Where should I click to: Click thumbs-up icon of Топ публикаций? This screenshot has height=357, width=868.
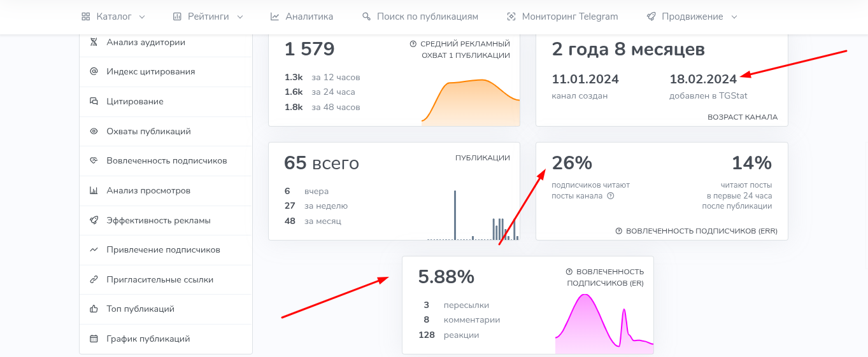click(x=94, y=309)
